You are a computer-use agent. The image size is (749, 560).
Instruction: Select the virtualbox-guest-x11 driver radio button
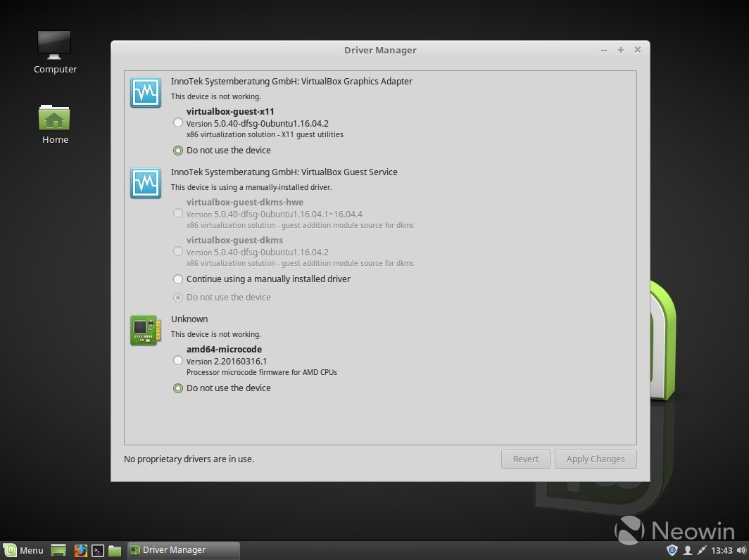point(177,122)
